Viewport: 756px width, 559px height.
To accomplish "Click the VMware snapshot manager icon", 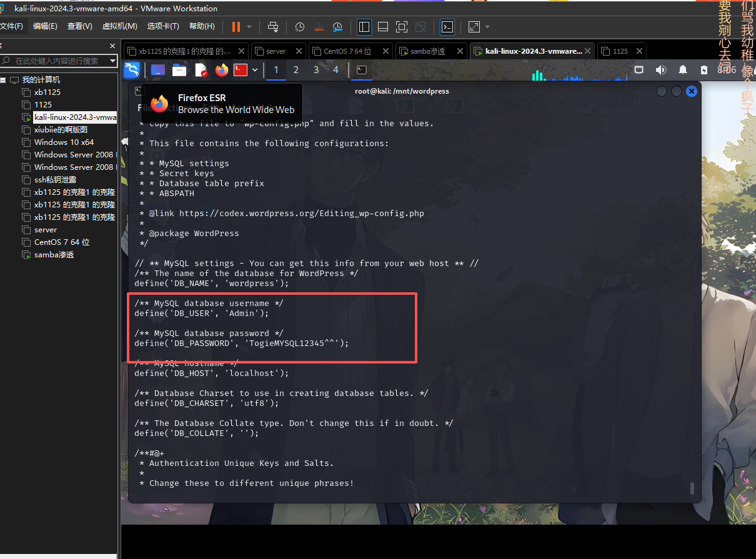I will pyautogui.click(x=337, y=27).
